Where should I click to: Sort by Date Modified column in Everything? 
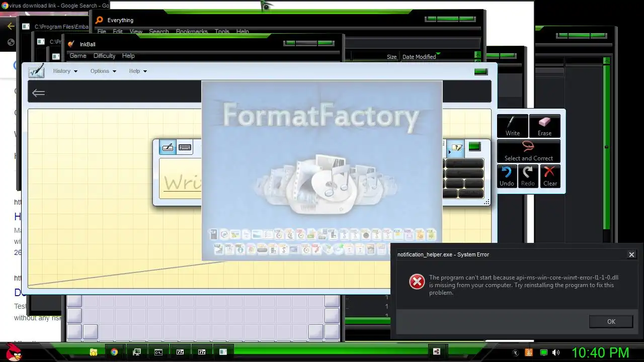click(x=419, y=57)
